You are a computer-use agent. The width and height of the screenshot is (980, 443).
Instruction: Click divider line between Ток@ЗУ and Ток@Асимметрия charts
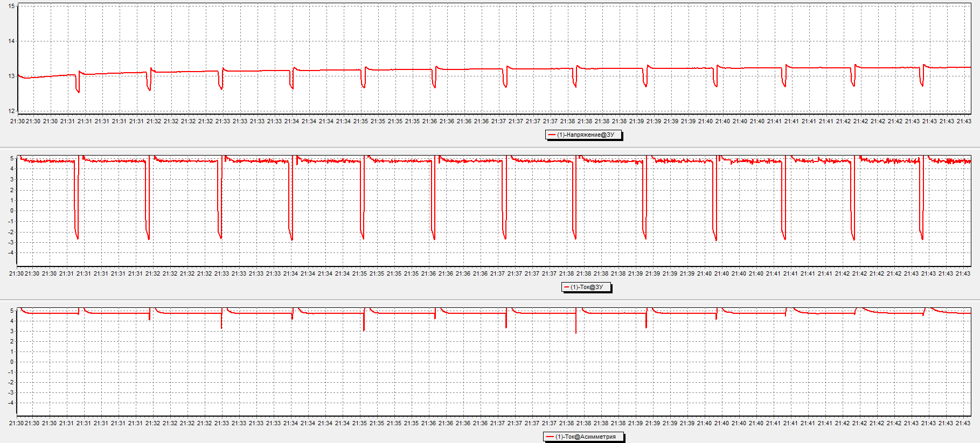coord(490,299)
